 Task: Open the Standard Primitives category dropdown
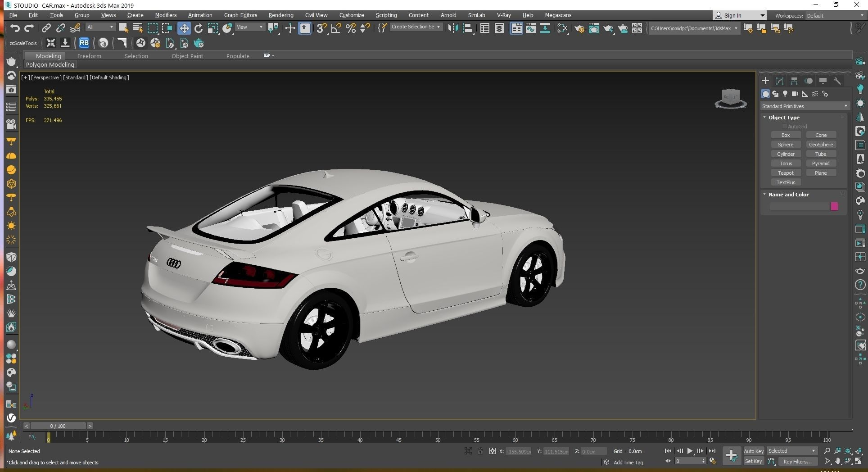(x=805, y=106)
